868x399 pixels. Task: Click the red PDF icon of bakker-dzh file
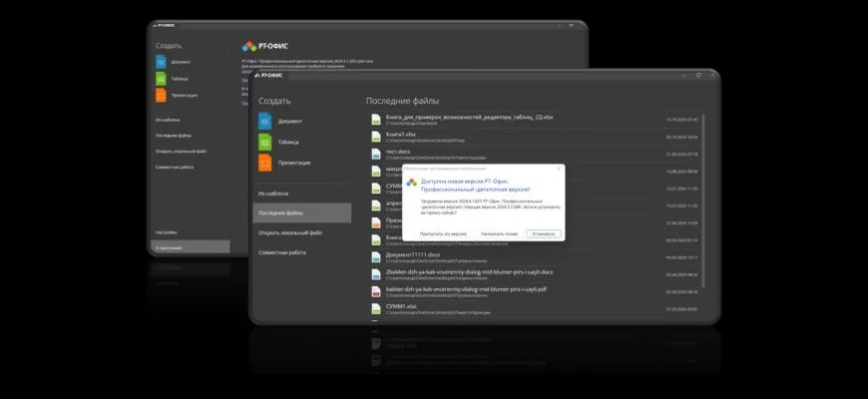[376, 291]
